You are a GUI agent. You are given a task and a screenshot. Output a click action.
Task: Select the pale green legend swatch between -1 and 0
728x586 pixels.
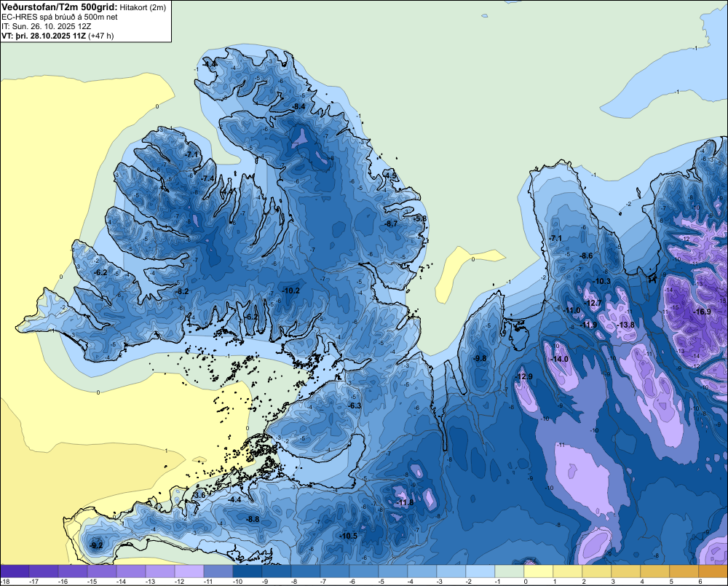510,571
